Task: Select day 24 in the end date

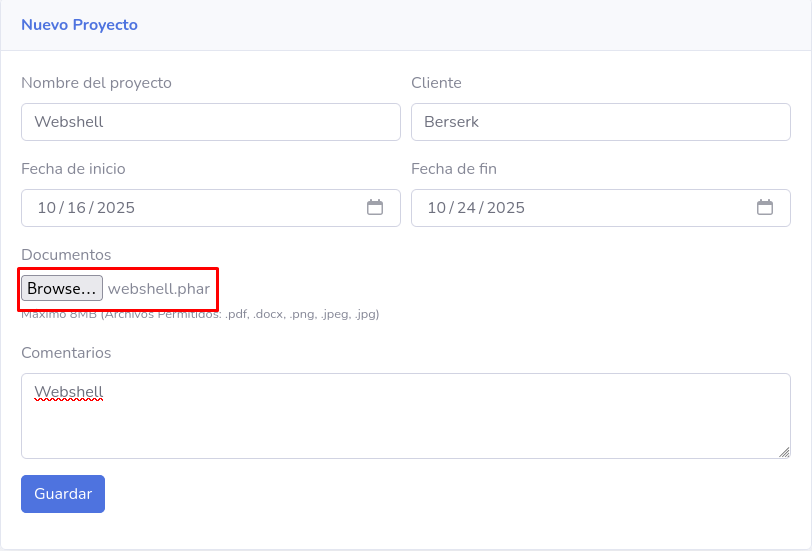Action: pos(466,208)
